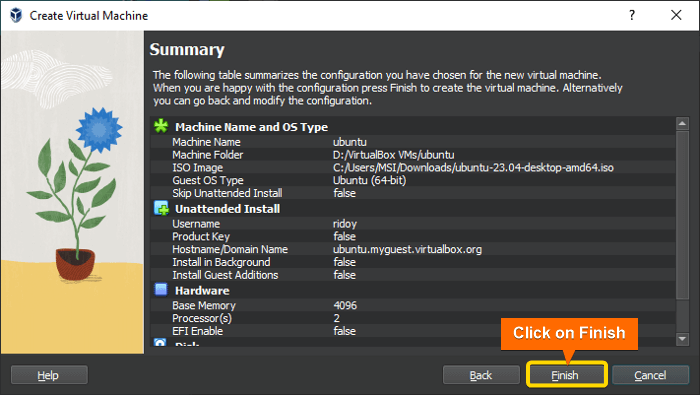
Task: Select the Hardware section header
Action: click(202, 291)
